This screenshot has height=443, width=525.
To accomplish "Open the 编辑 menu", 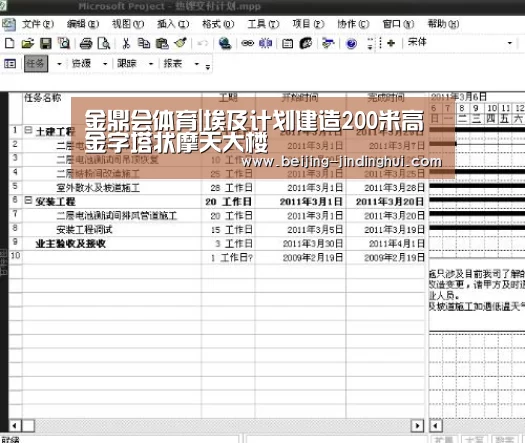I will pyautogui.click(x=83, y=24).
